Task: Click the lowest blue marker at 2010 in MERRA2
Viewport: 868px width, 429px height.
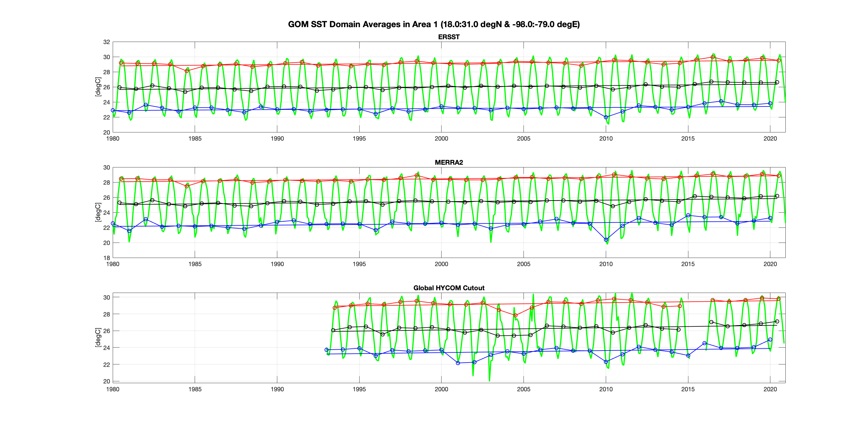Action: (606, 240)
